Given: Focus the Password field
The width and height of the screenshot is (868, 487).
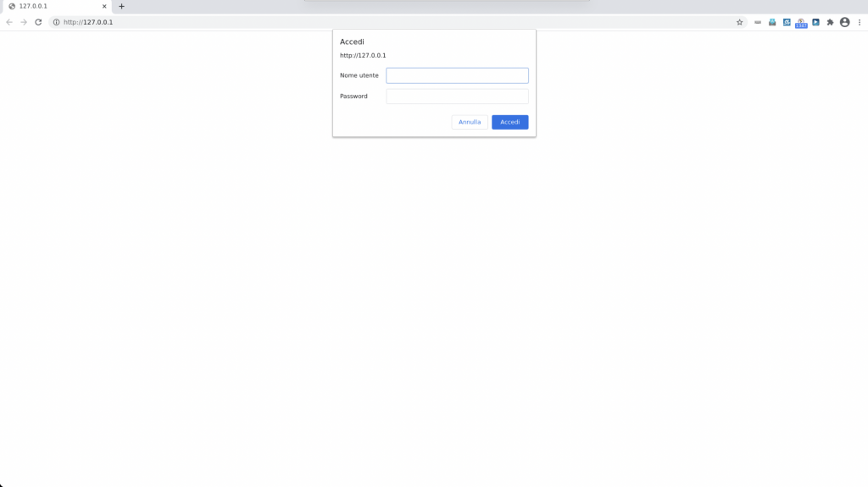Looking at the screenshot, I should (457, 97).
